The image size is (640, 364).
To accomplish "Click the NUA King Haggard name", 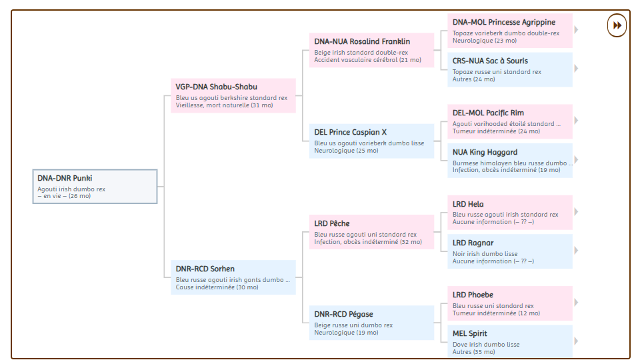I will (x=485, y=153).
